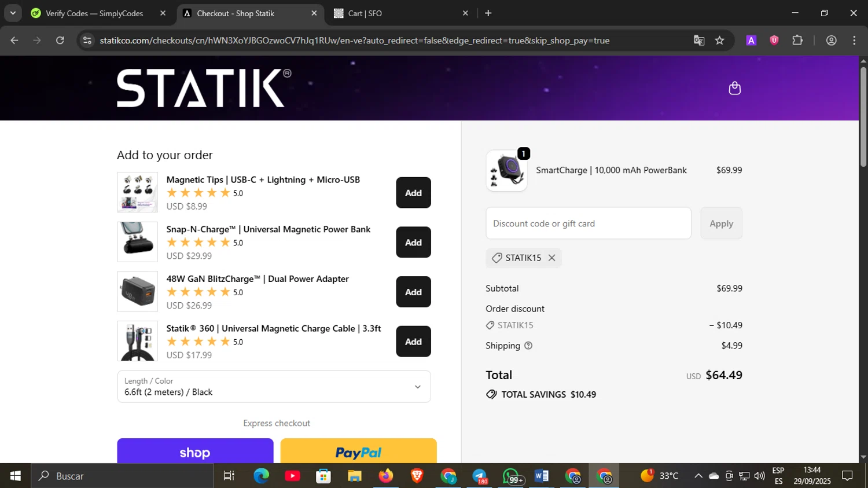The height and width of the screenshot is (488, 868).
Task: Open a new browser tab
Action: pos(488,13)
